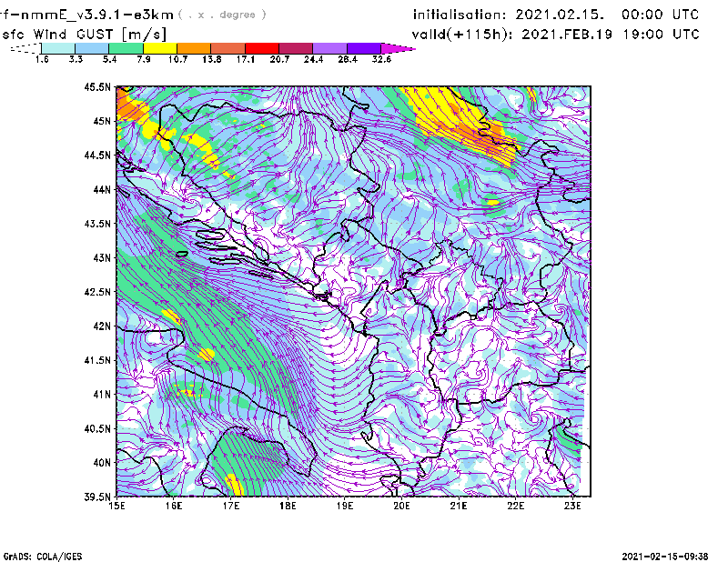This screenshot has width=728, height=562.
Task: Click the coral 13.8–17.1 legend swatch
Action: point(228,48)
